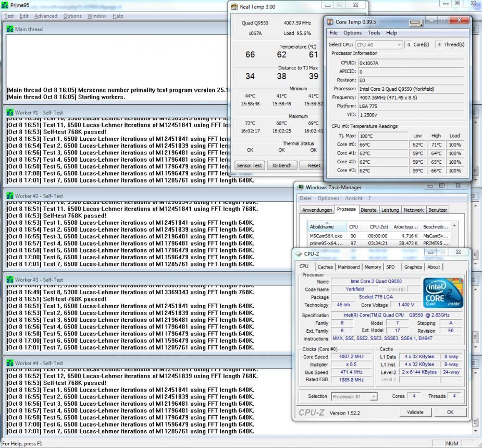Switch to Netzwerk tab in Task-Manager
The width and height of the screenshot is (482, 448).
click(413, 210)
